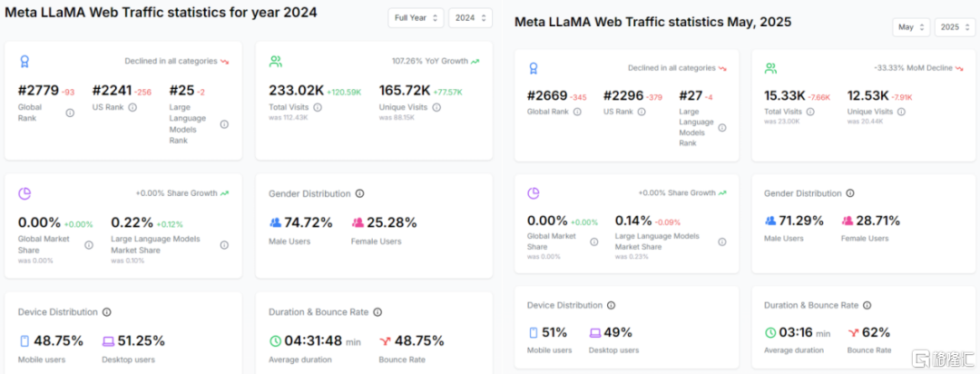Click info icon beside Device Distribution in May 2025 panel

[611, 305]
